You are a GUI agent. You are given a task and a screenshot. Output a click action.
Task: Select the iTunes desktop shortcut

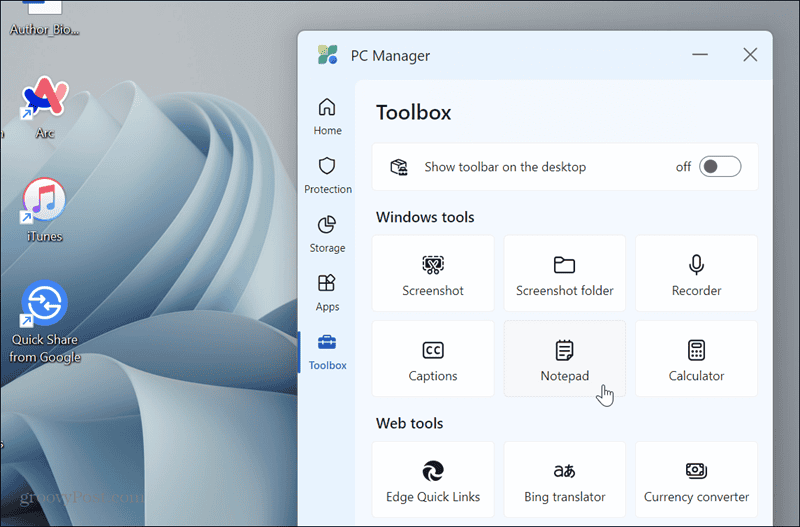pyautogui.click(x=44, y=210)
